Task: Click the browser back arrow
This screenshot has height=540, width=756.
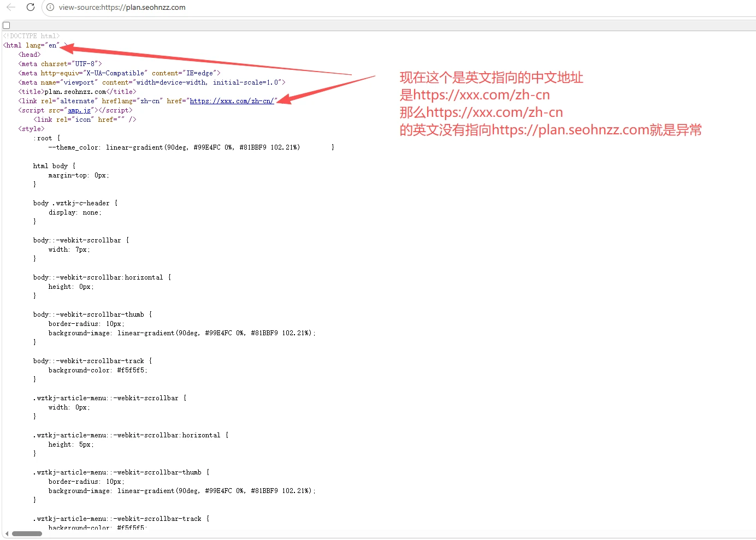Action: coord(11,7)
